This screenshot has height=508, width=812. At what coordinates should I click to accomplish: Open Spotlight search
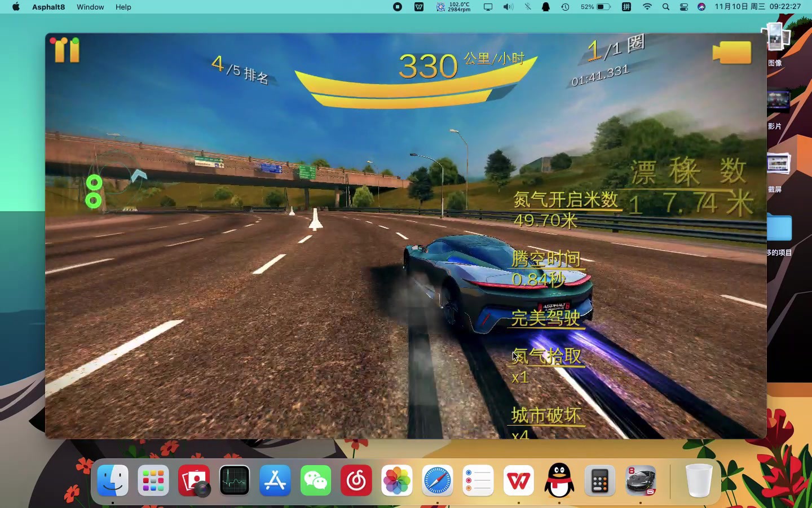pos(666,7)
